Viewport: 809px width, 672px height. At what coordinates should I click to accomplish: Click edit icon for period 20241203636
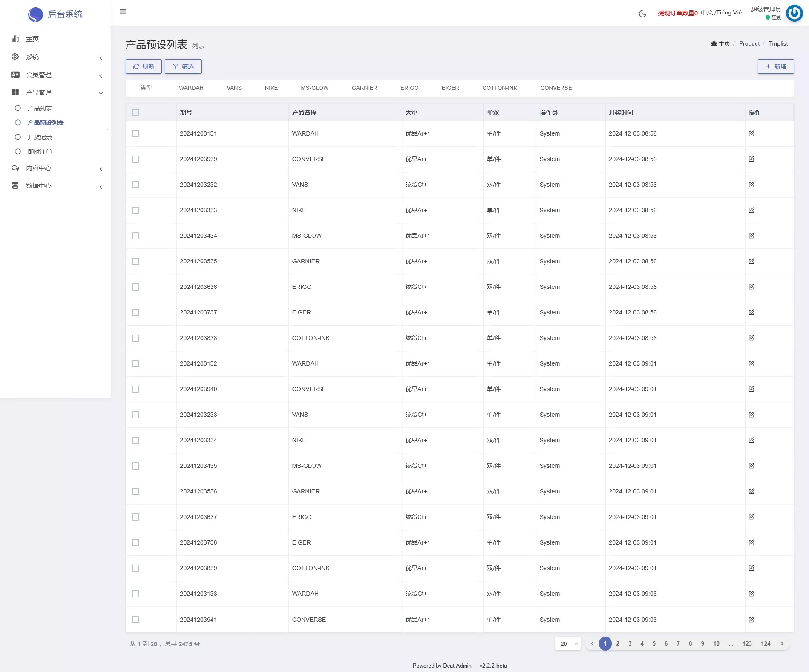pos(751,287)
